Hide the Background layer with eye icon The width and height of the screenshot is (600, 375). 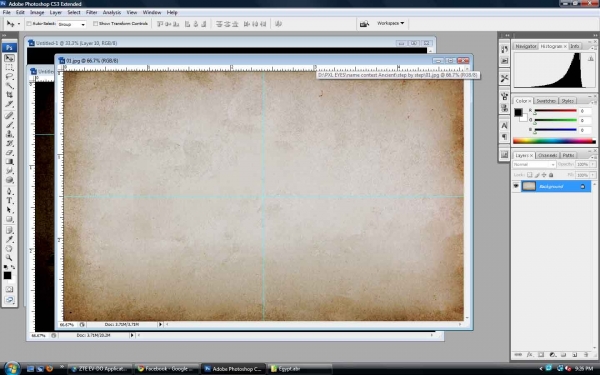pos(516,186)
